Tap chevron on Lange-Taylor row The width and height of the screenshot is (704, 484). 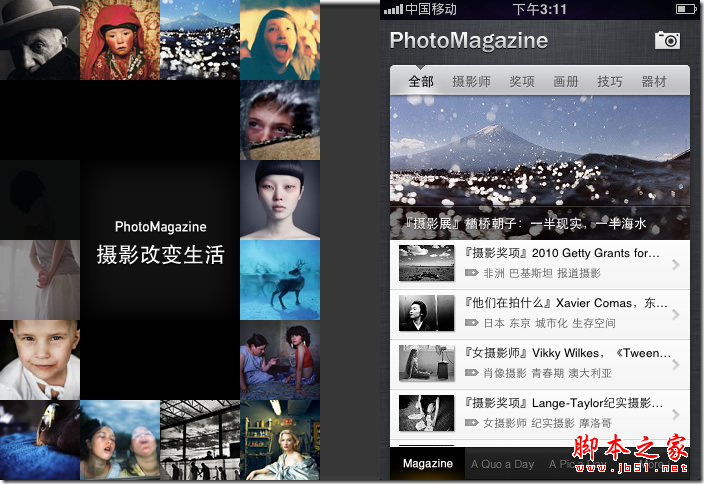pyautogui.click(x=676, y=414)
